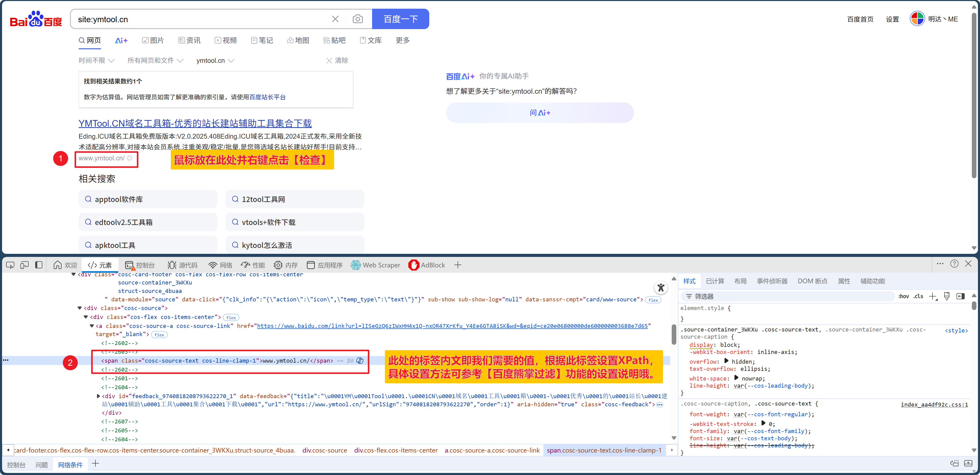980x475 pixels.
Task: Click the paintbrush rendering emulation icon
Action: click(x=947, y=296)
